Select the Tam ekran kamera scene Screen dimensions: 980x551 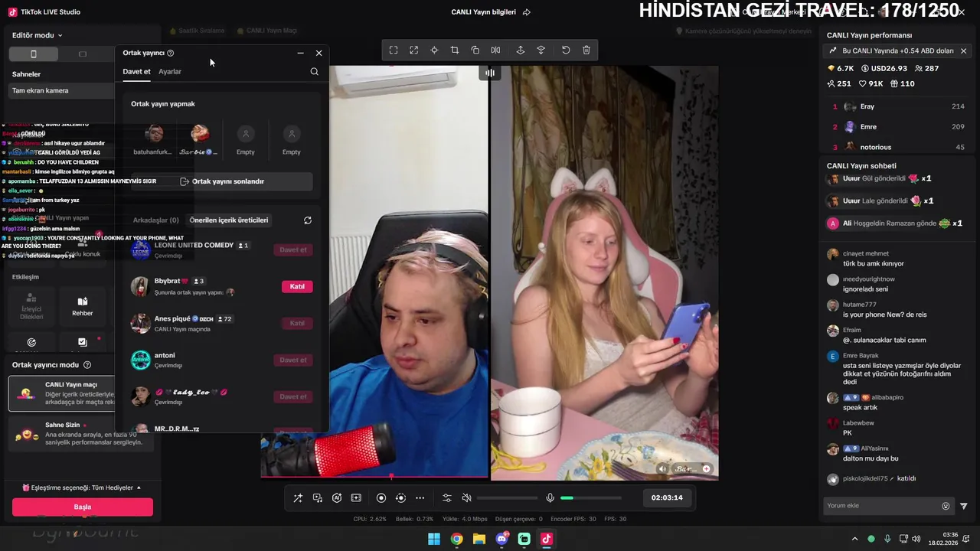pyautogui.click(x=61, y=90)
